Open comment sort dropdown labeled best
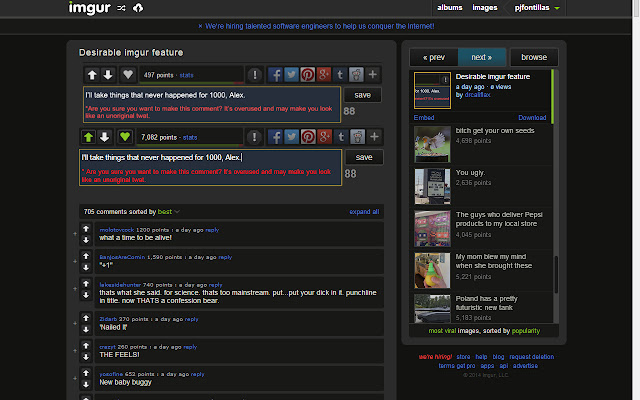Viewport: 640px width, 400px height. pyautogui.click(x=169, y=211)
